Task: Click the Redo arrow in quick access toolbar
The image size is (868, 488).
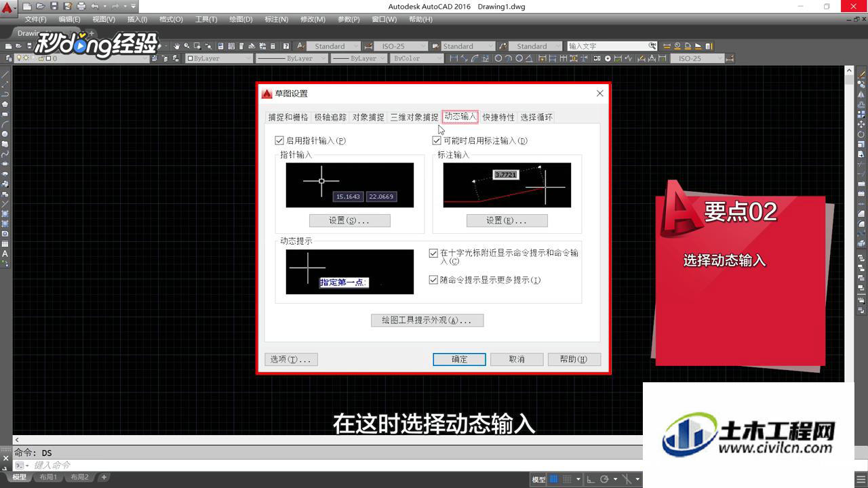Action: pyautogui.click(x=115, y=6)
